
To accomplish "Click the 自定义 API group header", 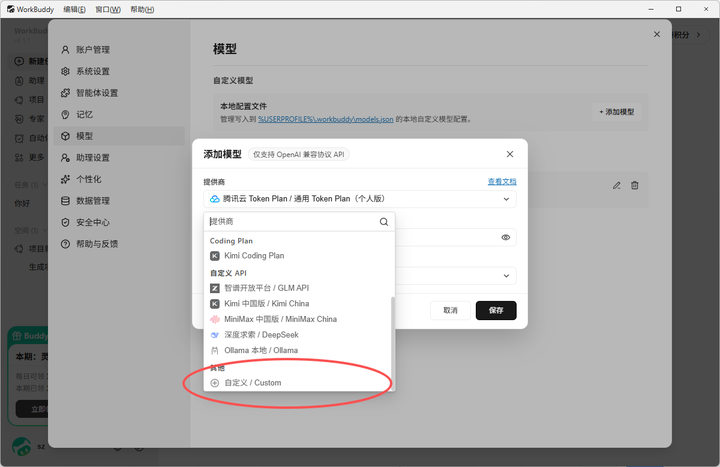I will (x=228, y=273).
